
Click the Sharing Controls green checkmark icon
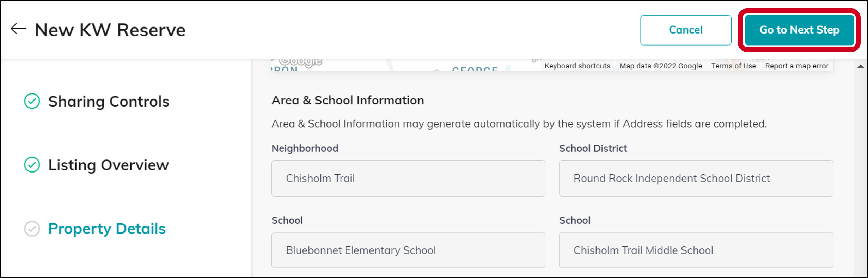[x=32, y=101]
